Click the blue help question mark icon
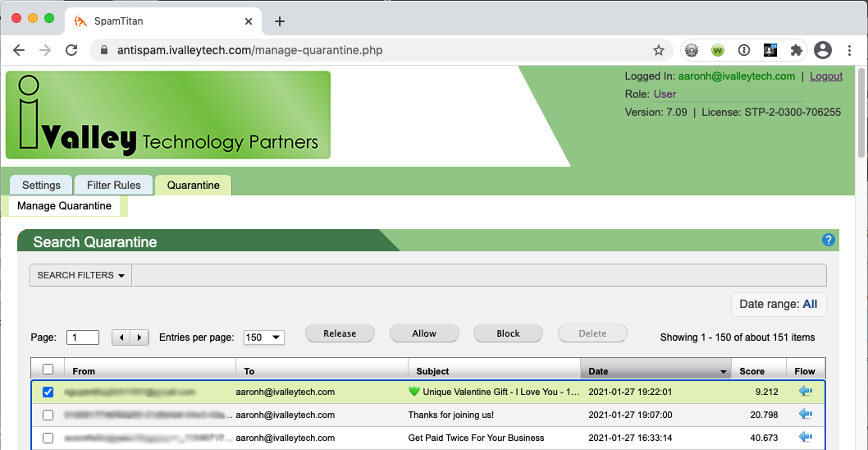Image resolution: width=868 pixels, height=450 pixels. point(828,240)
